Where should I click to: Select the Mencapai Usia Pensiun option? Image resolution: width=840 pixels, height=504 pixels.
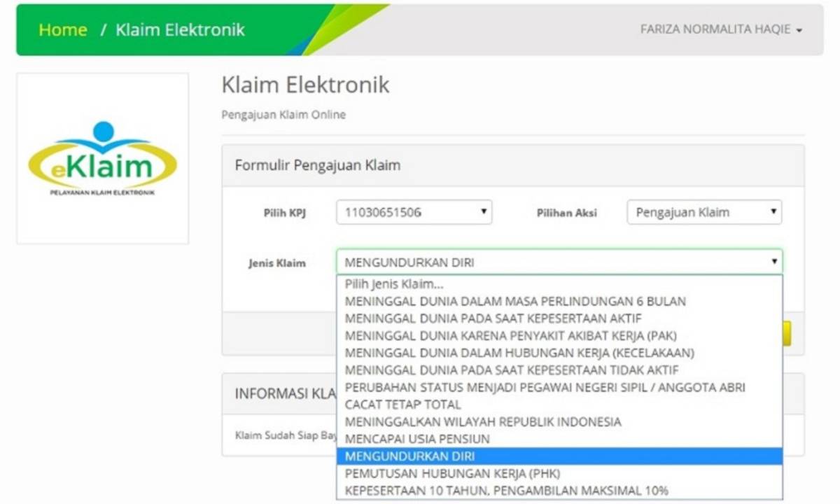(x=417, y=439)
